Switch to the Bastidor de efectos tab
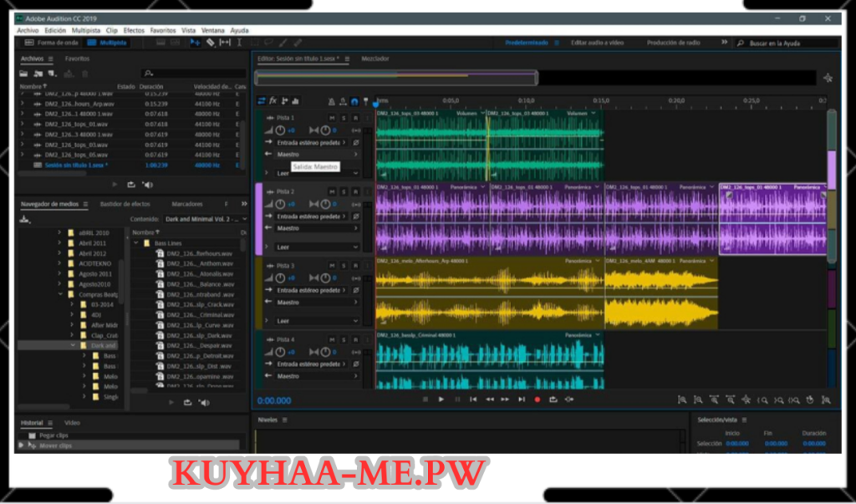Screen dimensions: 856x504 coord(125,204)
